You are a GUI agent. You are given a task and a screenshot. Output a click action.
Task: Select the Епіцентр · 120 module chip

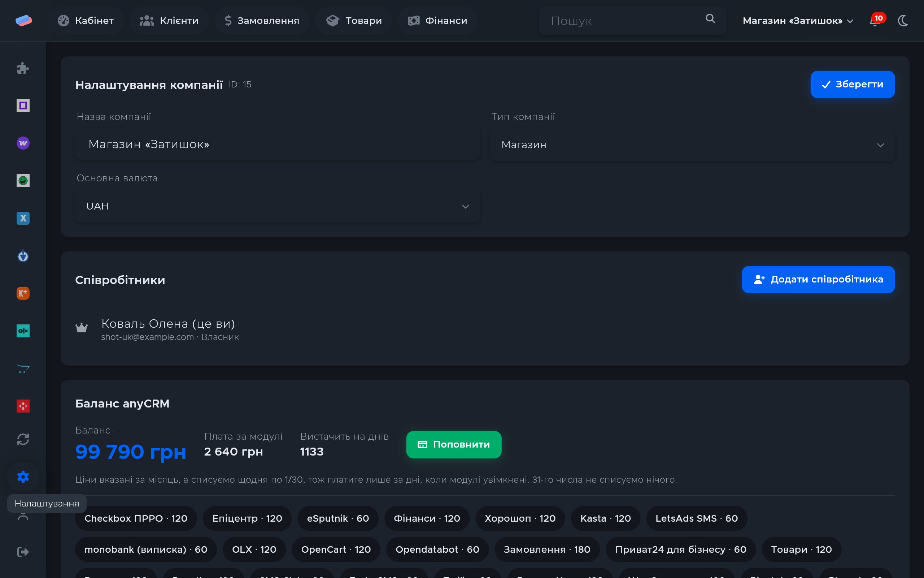coord(247,518)
